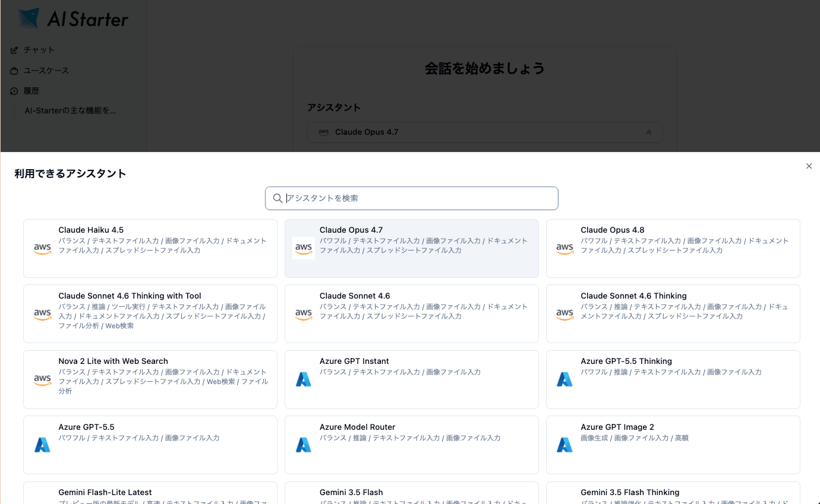This screenshot has width=820, height=504.
Task: Click AWS logo on Nova 2 Lite with Web Search
Action: 42,379
